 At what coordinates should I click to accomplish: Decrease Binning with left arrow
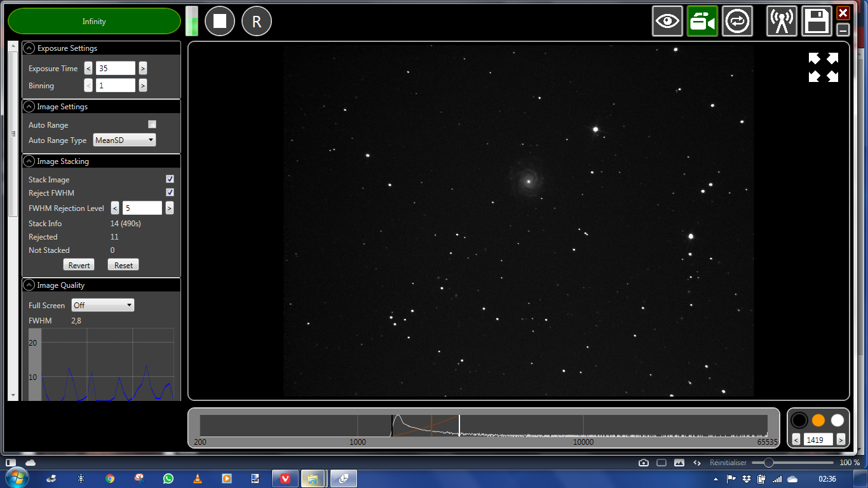click(88, 85)
